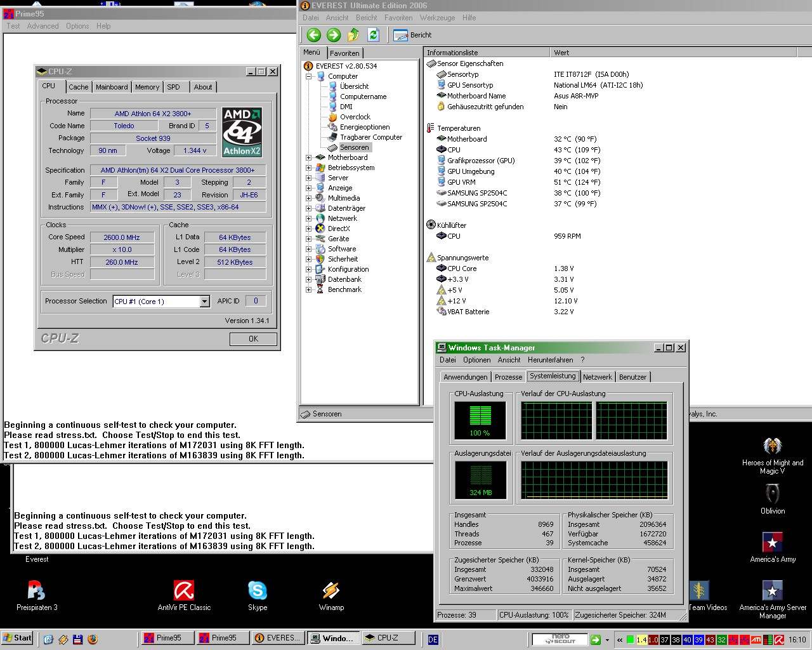Open the America's Army desktop icon
Image resolution: width=812 pixels, height=650 pixels.
[x=772, y=547]
